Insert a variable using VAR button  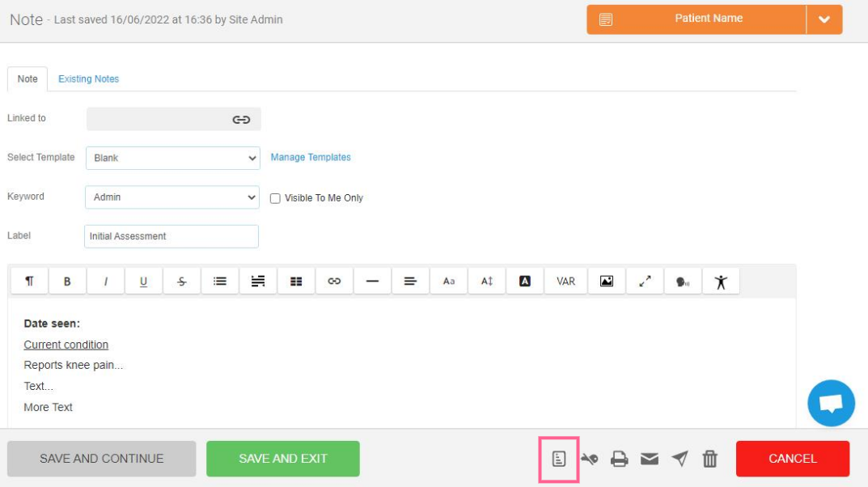point(565,282)
